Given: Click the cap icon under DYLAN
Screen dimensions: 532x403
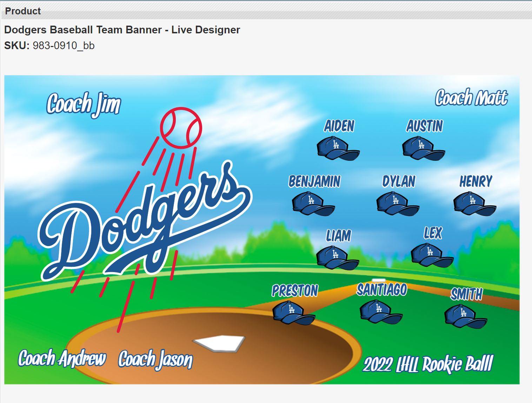Looking at the screenshot, I should click(x=398, y=204).
